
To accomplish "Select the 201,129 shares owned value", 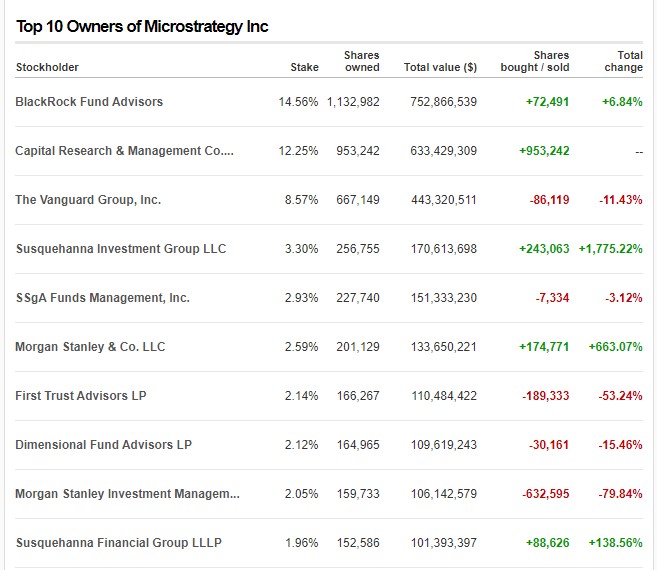I will coord(357,347).
